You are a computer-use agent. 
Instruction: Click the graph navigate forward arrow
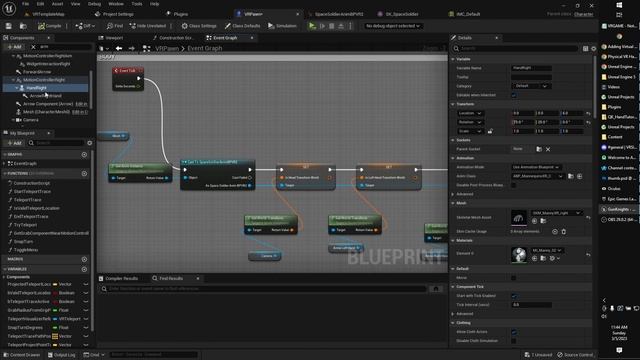(x=131, y=48)
